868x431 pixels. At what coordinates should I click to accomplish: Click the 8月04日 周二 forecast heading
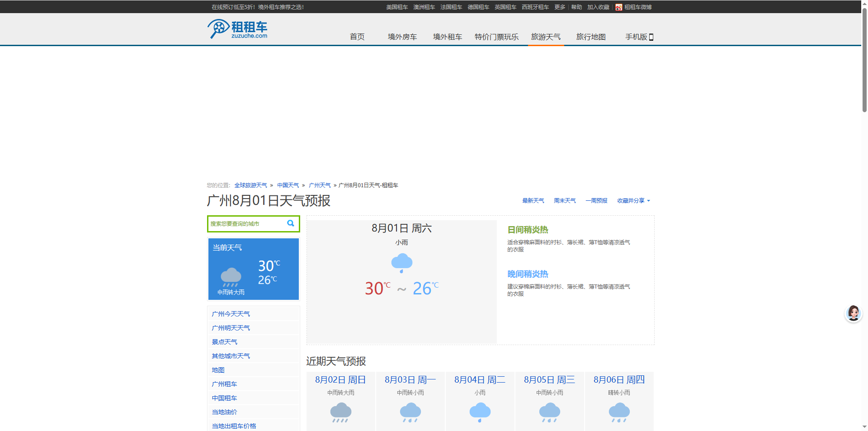tap(480, 380)
